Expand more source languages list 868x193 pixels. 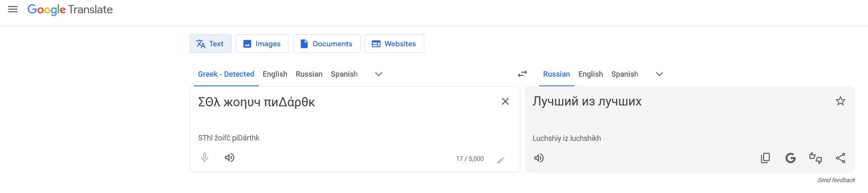(x=378, y=74)
